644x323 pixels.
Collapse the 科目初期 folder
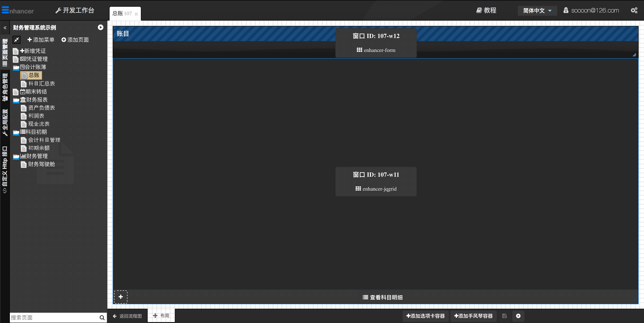(x=16, y=132)
